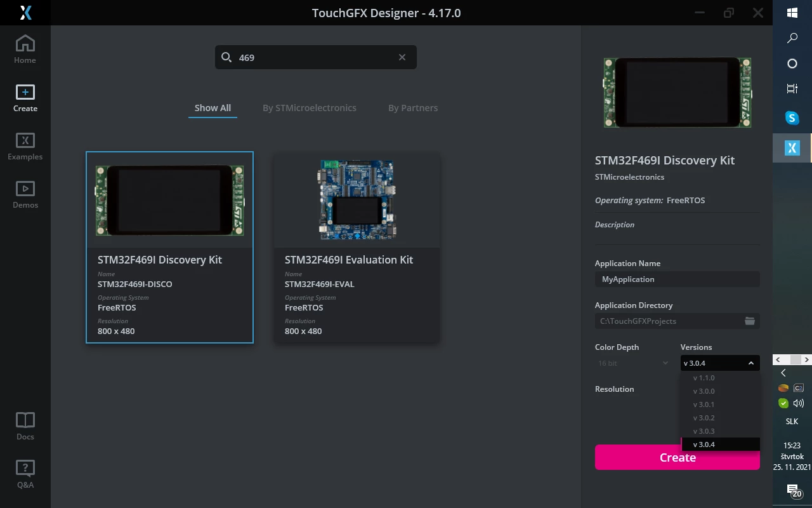The image size is (812, 508).
Task: Focus the board search box
Action: pos(316,57)
